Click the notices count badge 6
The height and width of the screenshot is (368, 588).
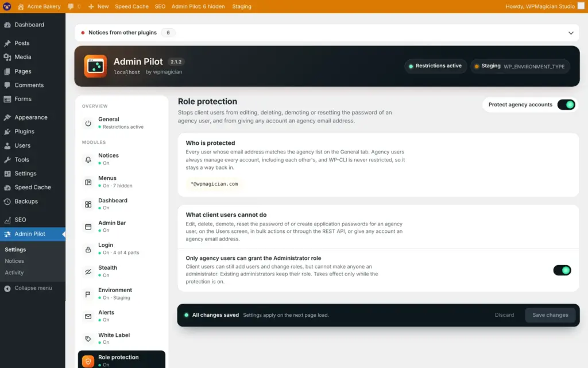point(168,33)
